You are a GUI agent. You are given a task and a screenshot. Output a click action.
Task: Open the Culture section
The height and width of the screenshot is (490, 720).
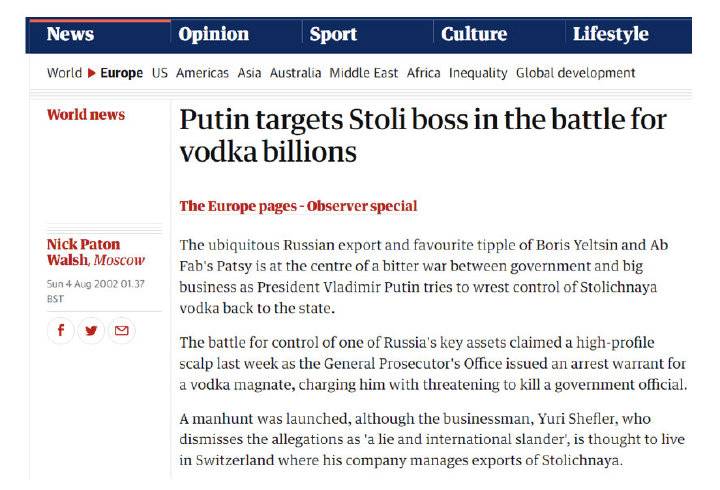coord(474,34)
